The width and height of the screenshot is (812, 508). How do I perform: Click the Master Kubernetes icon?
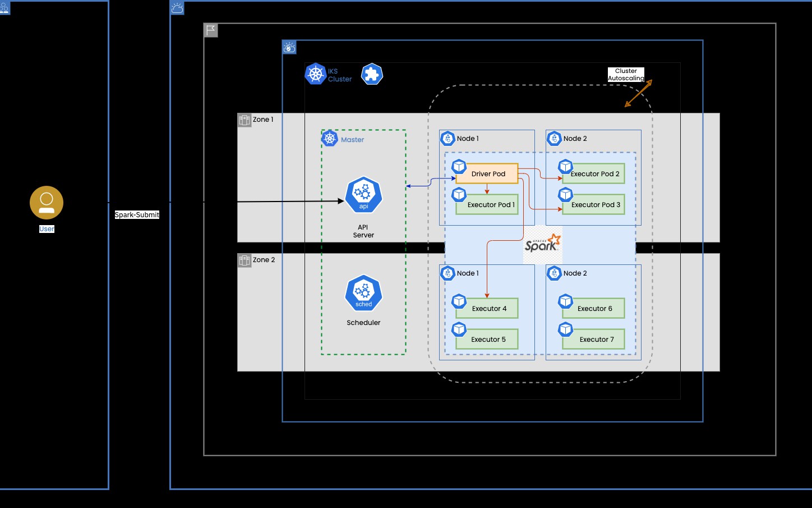pyautogui.click(x=330, y=139)
